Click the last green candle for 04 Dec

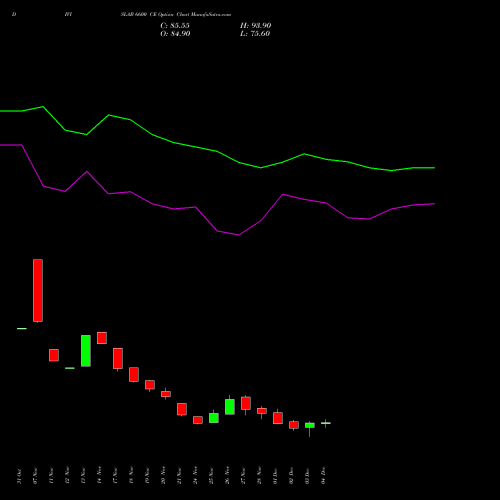tap(326, 423)
